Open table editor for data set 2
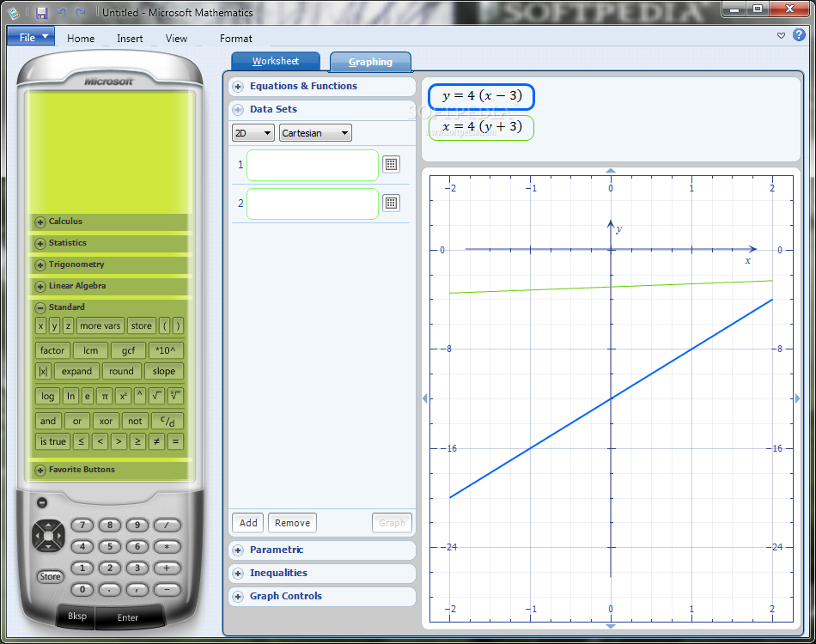816x644 pixels. (392, 203)
